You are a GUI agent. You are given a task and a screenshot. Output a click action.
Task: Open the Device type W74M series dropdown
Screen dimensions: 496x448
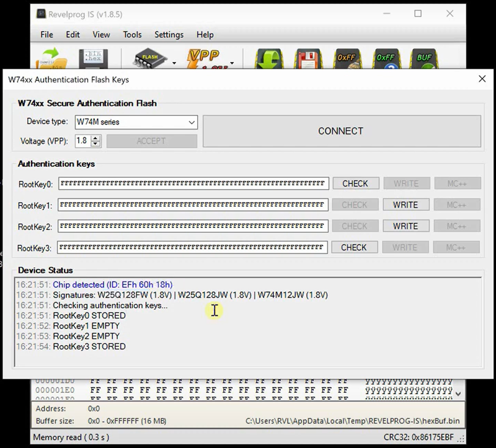pos(136,122)
